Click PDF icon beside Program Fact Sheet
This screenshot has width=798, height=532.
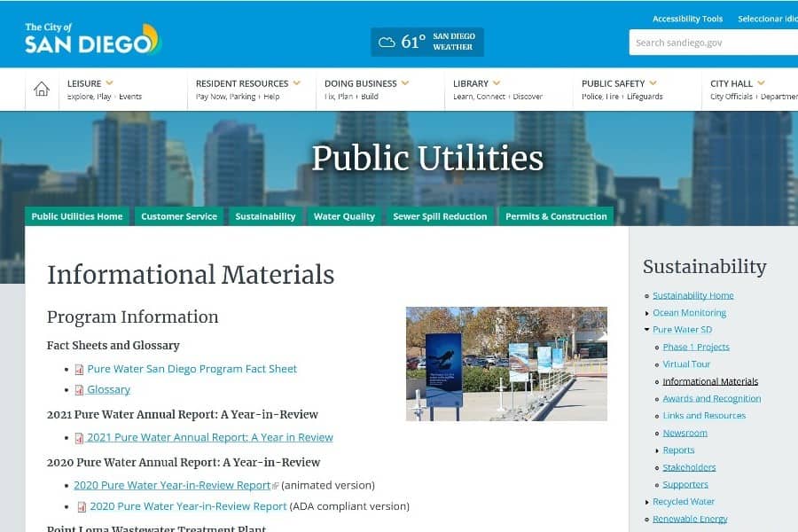[x=80, y=370]
